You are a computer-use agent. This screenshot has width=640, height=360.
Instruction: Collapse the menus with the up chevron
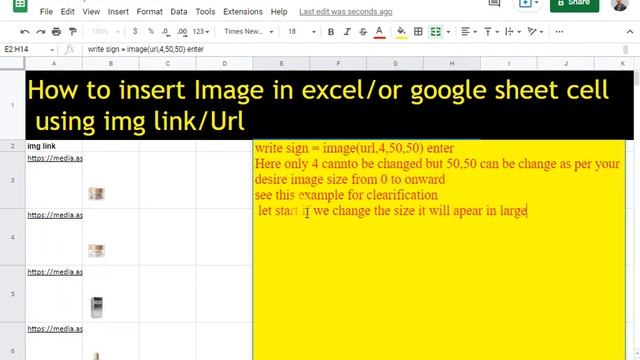click(629, 32)
